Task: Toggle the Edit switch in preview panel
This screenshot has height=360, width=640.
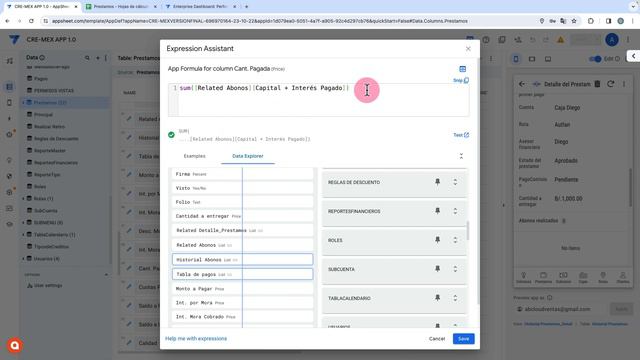Action: tap(595, 59)
